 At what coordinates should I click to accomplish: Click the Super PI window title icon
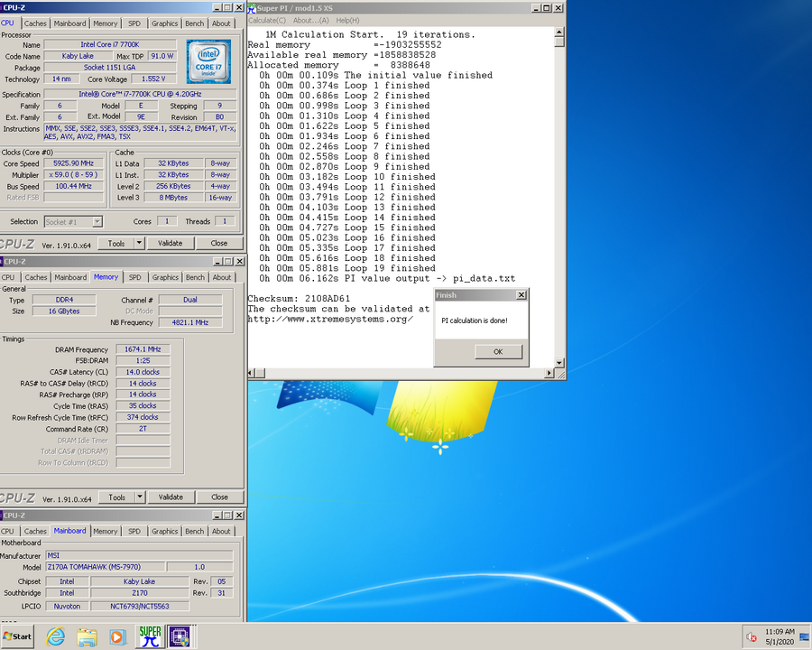coord(252,8)
